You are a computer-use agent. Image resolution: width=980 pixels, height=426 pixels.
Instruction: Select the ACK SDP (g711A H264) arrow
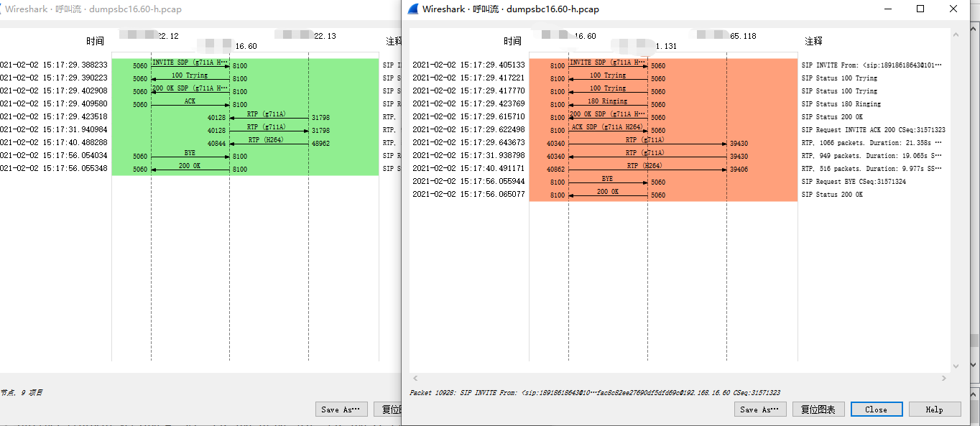(x=607, y=129)
